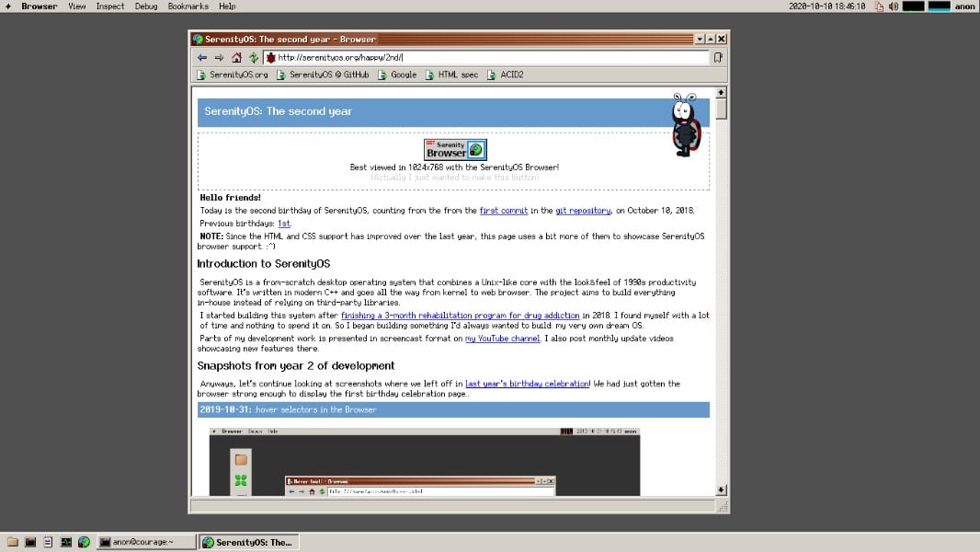
Task: Click the browser window title bar icon
Action: click(199, 39)
